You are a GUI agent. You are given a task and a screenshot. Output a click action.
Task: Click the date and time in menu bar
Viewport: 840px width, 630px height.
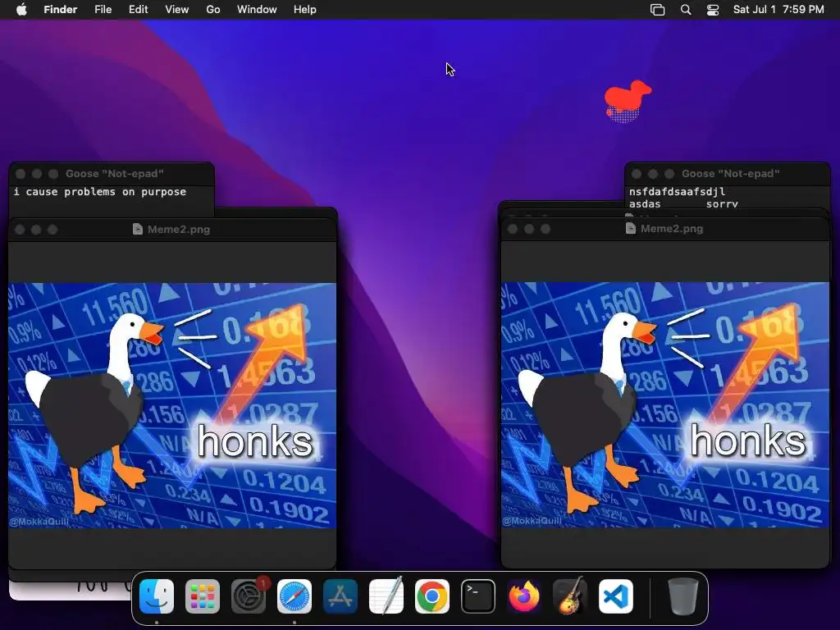778,10
